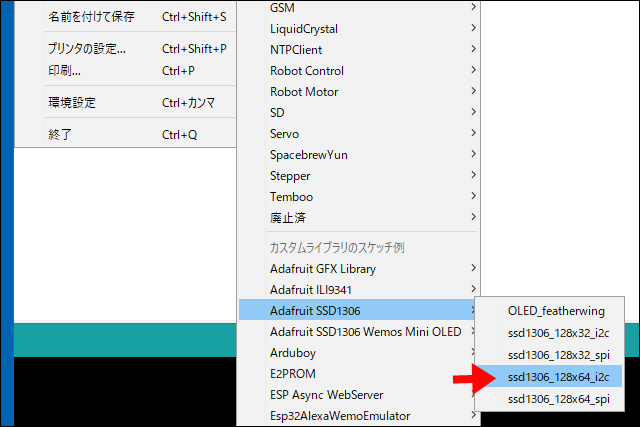This screenshot has height=427, width=640.
Task: Open the SpacebrewYun examples submenu
Action: point(359,155)
